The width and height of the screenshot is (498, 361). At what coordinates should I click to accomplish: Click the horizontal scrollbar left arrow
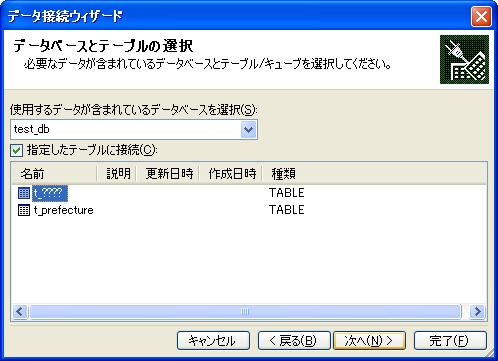(20, 312)
